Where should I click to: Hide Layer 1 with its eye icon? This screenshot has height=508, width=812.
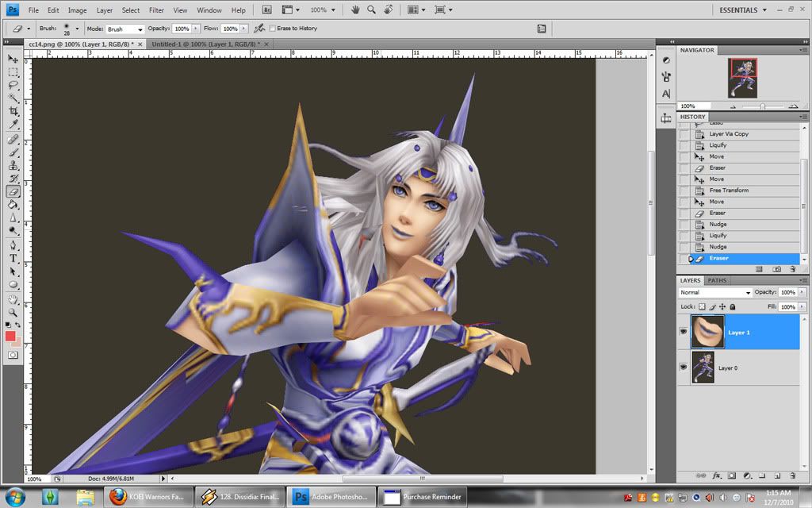pos(684,332)
